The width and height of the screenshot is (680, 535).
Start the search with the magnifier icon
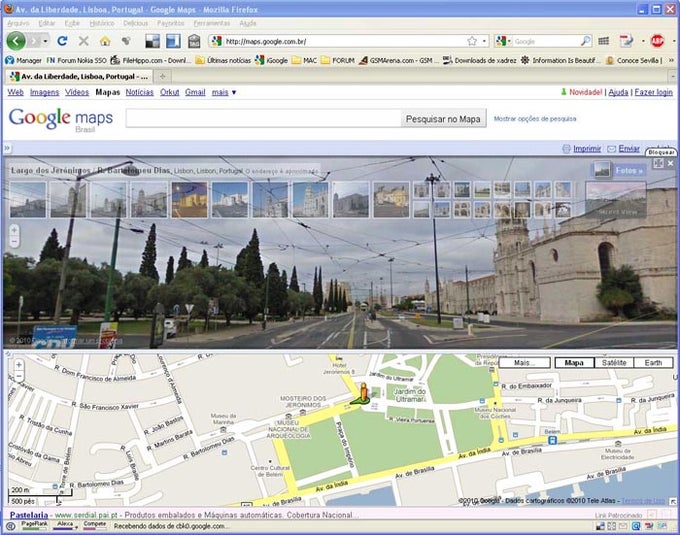pyautogui.click(x=585, y=41)
